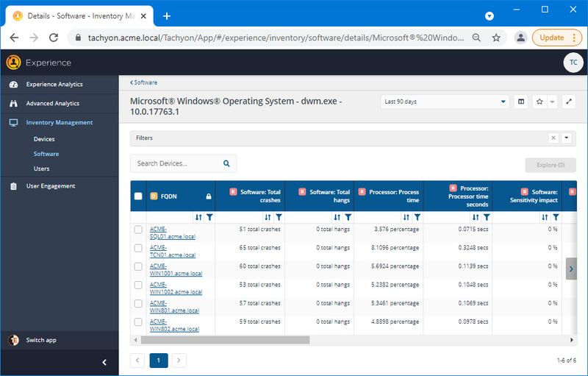Reload the browser page

click(54, 38)
